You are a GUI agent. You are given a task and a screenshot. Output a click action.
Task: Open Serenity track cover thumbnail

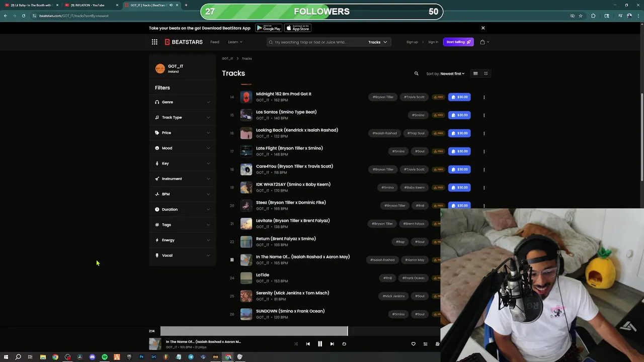(246, 296)
